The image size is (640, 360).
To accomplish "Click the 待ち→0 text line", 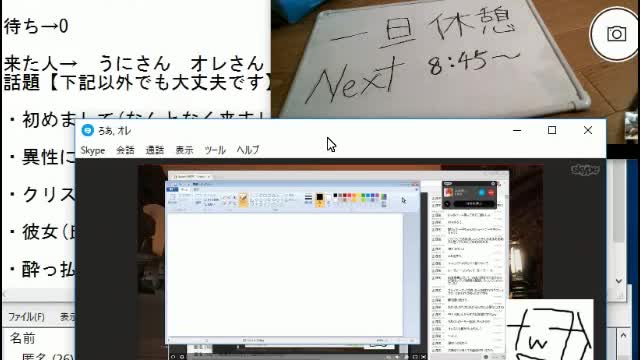I will (36, 27).
